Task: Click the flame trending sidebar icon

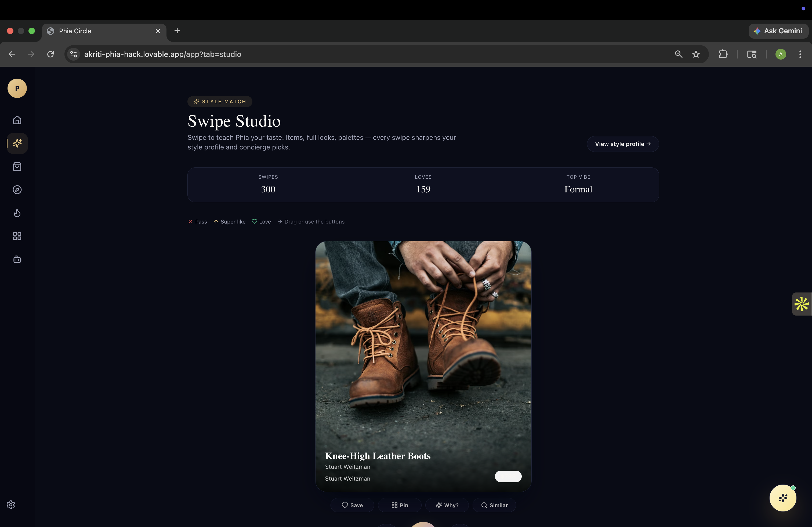Action: pyautogui.click(x=17, y=213)
